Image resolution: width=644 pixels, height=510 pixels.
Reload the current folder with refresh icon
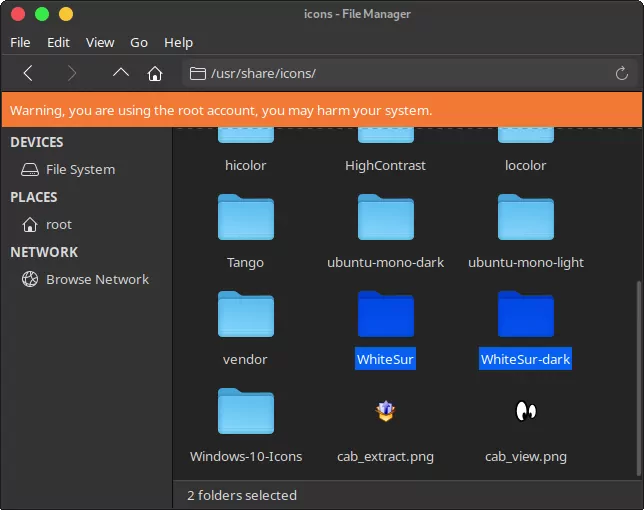click(x=621, y=74)
